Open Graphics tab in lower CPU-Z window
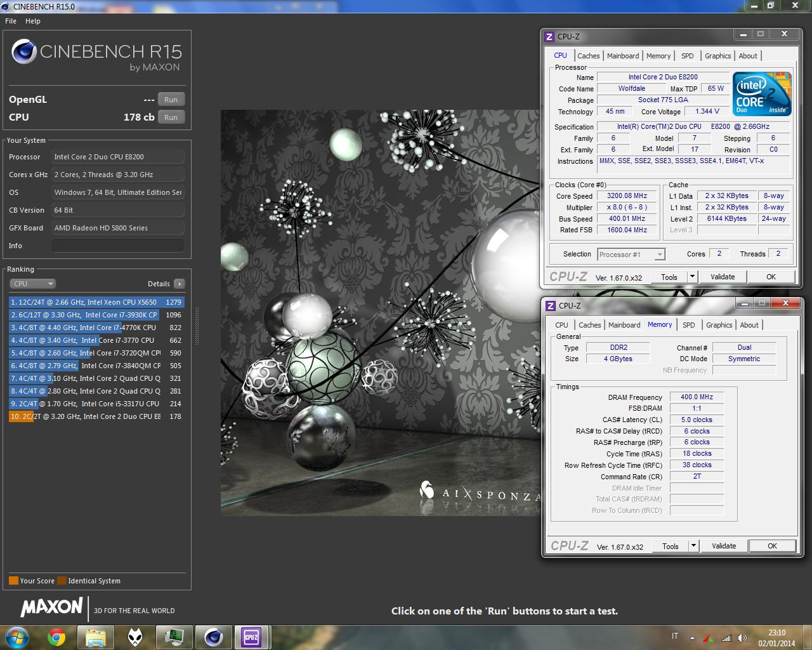Image resolution: width=812 pixels, height=650 pixels. coord(719,325)
